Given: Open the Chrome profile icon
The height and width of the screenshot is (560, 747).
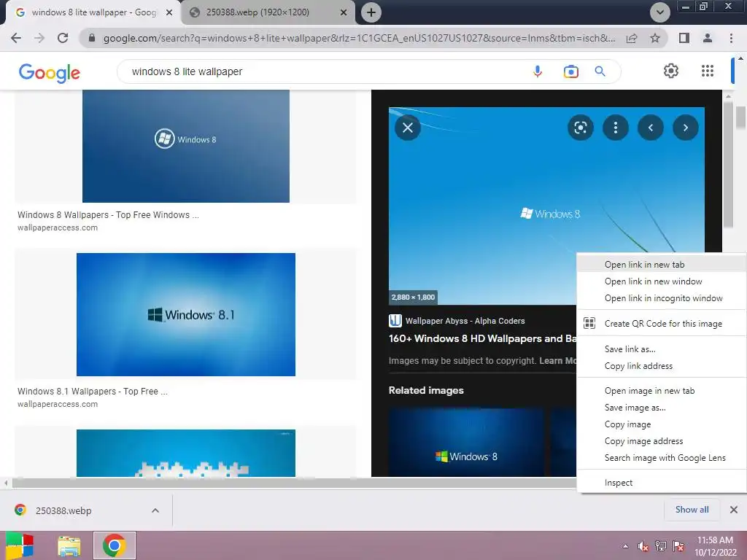Looking at the screenshot, I should [708, 38].
